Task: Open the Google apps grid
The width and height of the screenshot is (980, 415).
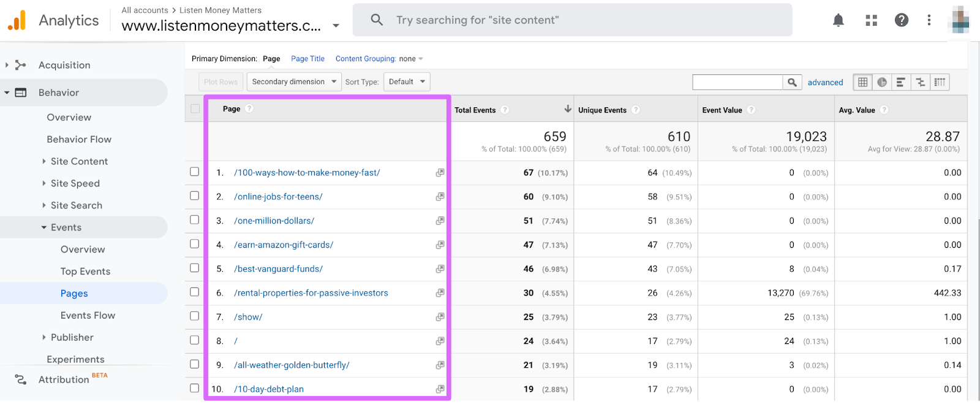Action: (871, 20)
